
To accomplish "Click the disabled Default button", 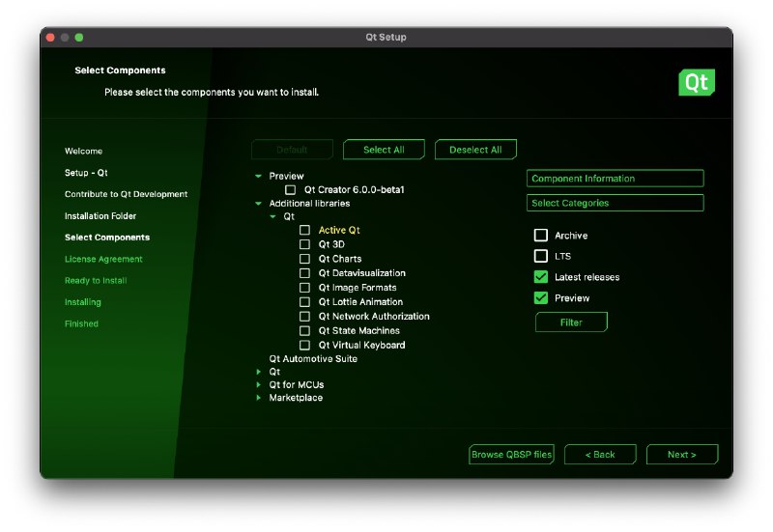I will [x=292, y=150].
